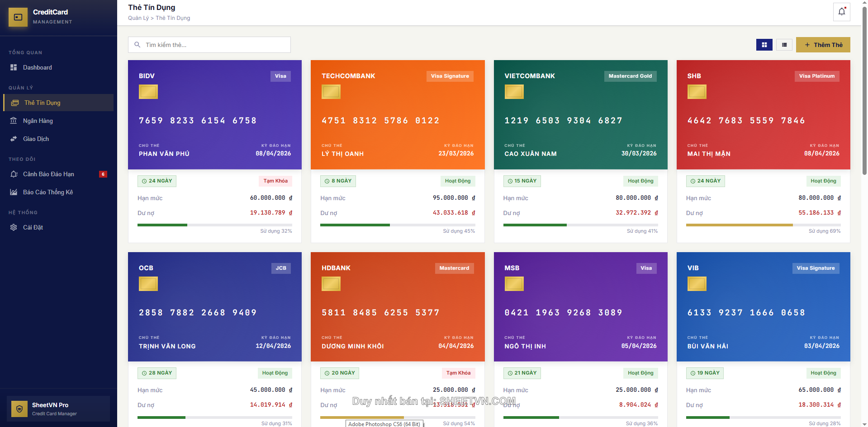Viewport: 868px width, 427px height.
Task: Click the Báo Cáo Thống Kê chart icon
Action: tap(14, 192)
